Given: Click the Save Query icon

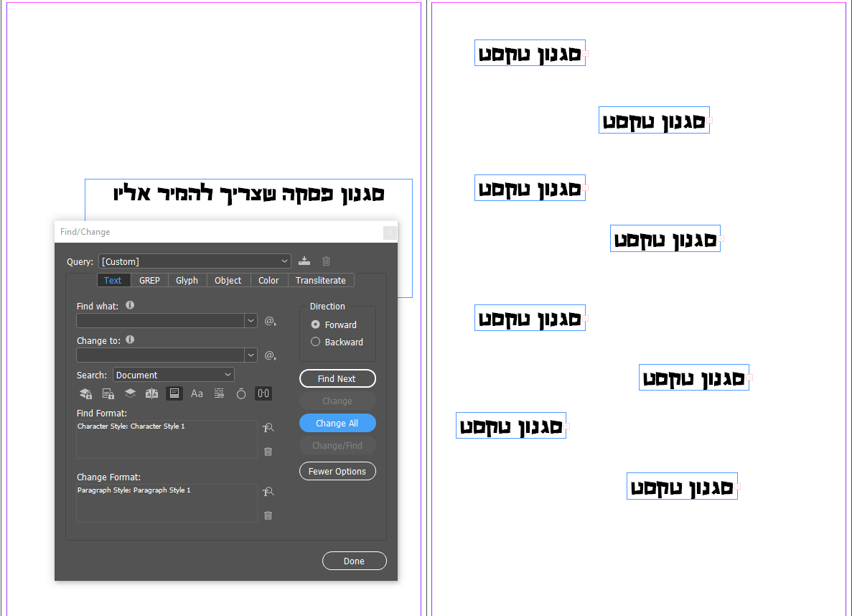Looking at the screenshot, I should pyautogui.click(x=304, y=261).
